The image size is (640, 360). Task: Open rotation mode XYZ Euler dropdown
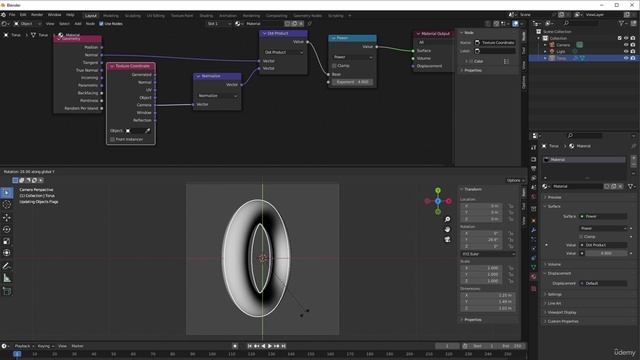click(x=488, y=254)
